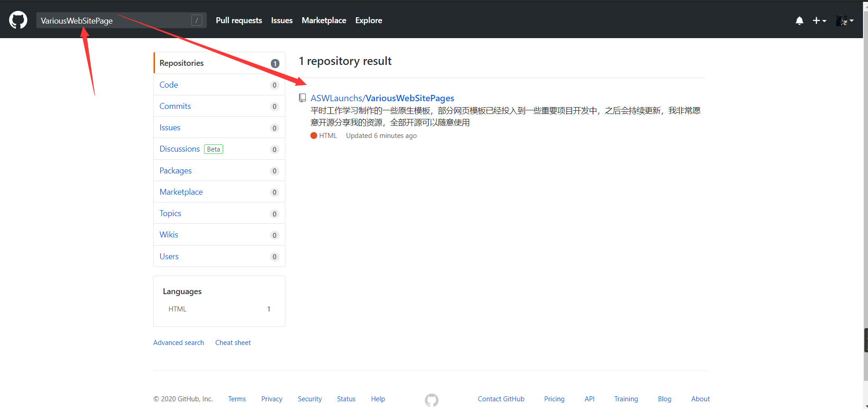Screen dimensions: 868x409
Task: Select the Topics results filter
Action: (219, 213)
